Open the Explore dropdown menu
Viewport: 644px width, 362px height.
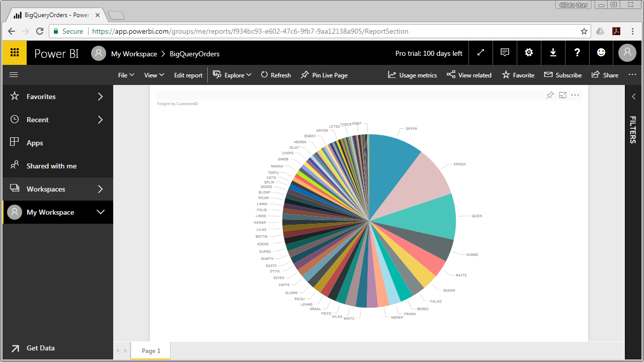[232, 75]
